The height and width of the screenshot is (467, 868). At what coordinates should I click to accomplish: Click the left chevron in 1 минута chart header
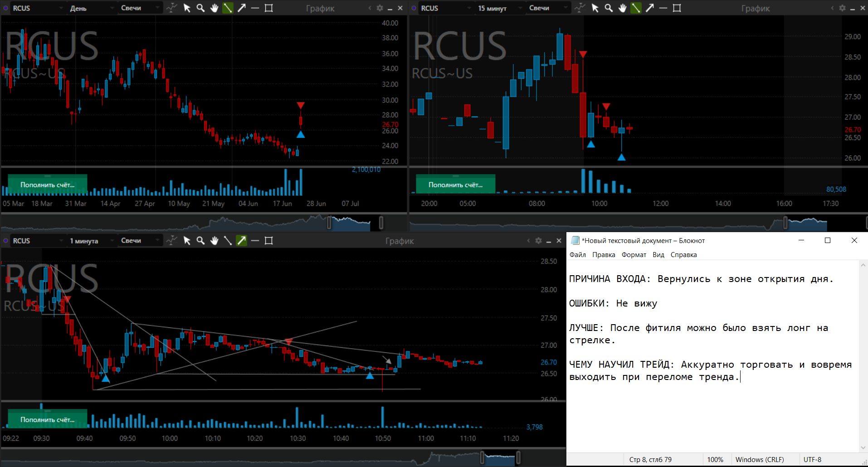528,241
